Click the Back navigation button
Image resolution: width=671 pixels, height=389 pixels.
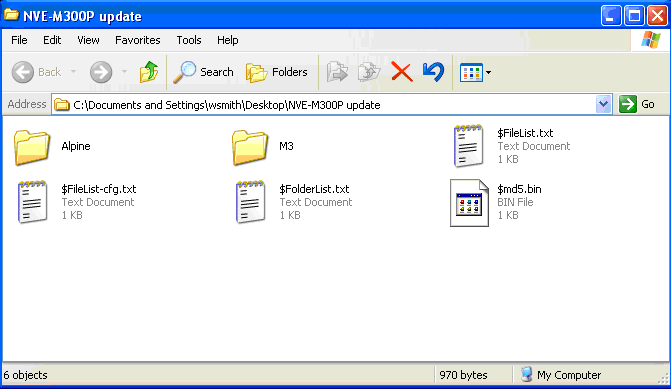36,71
